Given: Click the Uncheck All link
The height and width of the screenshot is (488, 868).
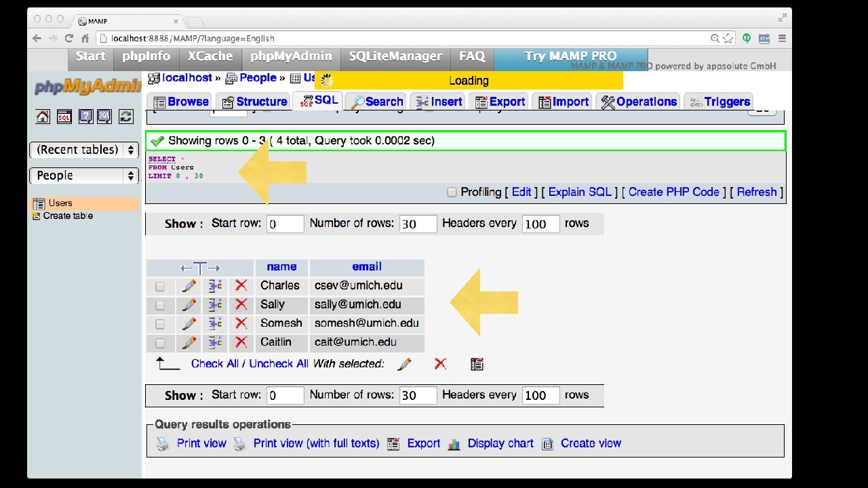Looking at the screenshot, I should point(279,364).
